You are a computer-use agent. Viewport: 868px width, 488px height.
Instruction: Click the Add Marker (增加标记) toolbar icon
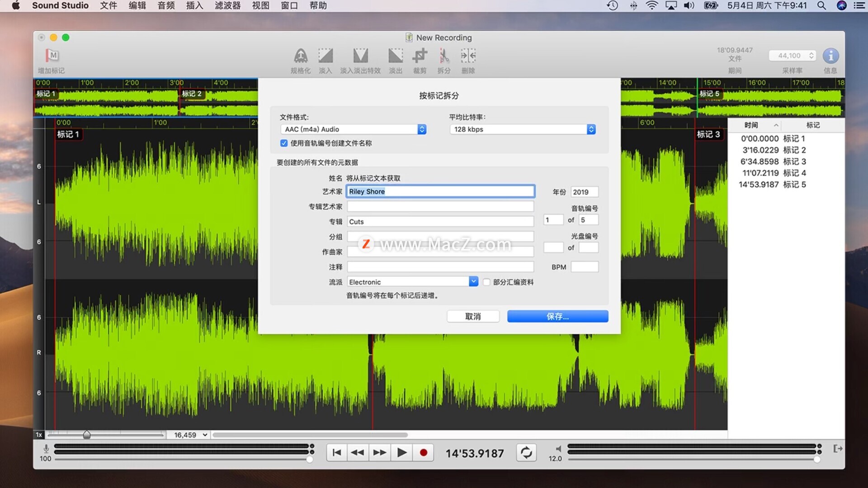[x=52, y=56]
